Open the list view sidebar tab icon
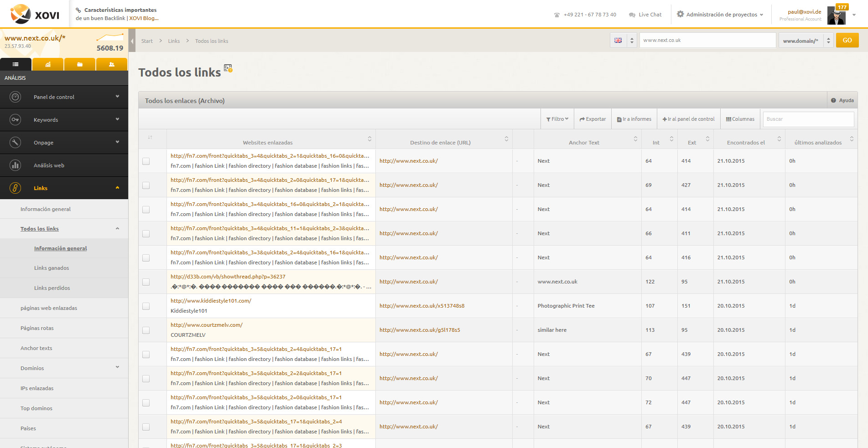The height and width of the screenshot is (448, 868). (16, 65)
